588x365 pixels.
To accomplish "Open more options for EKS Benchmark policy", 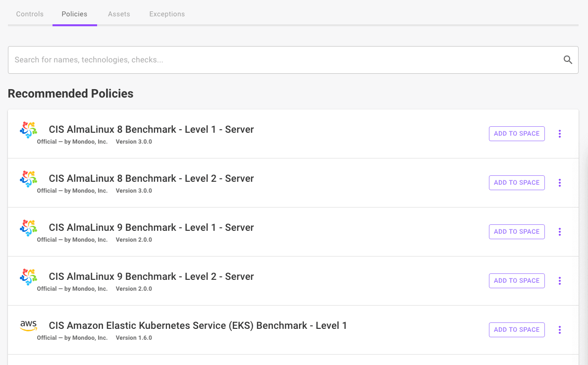I will 560,330.
